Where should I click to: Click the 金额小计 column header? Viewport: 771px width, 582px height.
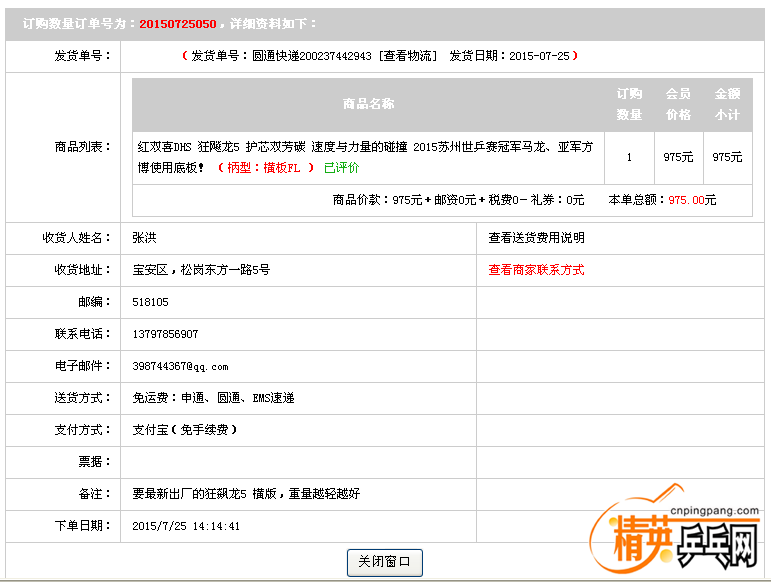[x=727, y=104]
